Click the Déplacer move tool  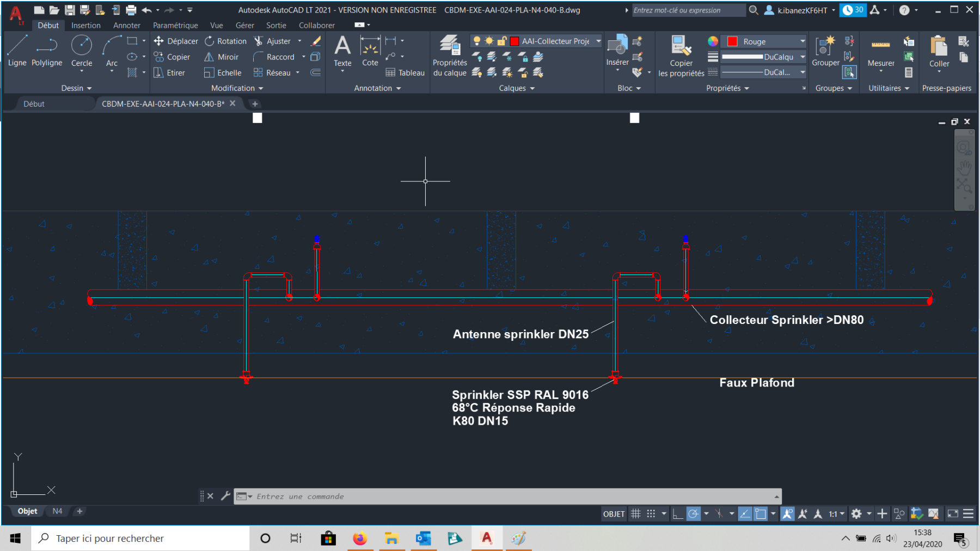pos(176,41)
